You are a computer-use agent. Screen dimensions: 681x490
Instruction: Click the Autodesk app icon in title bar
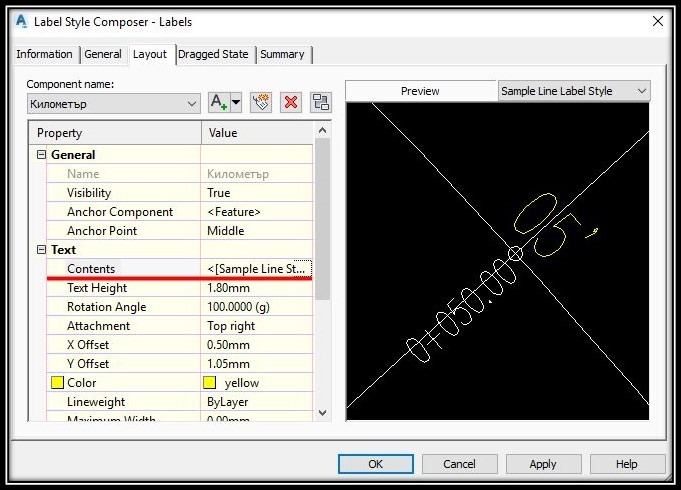point(21,21)
